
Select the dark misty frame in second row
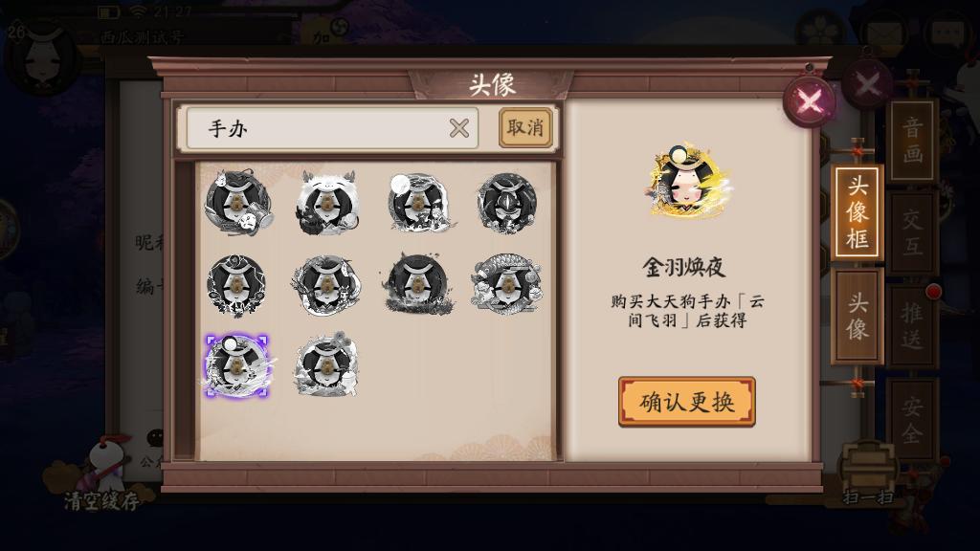point(417,283)
